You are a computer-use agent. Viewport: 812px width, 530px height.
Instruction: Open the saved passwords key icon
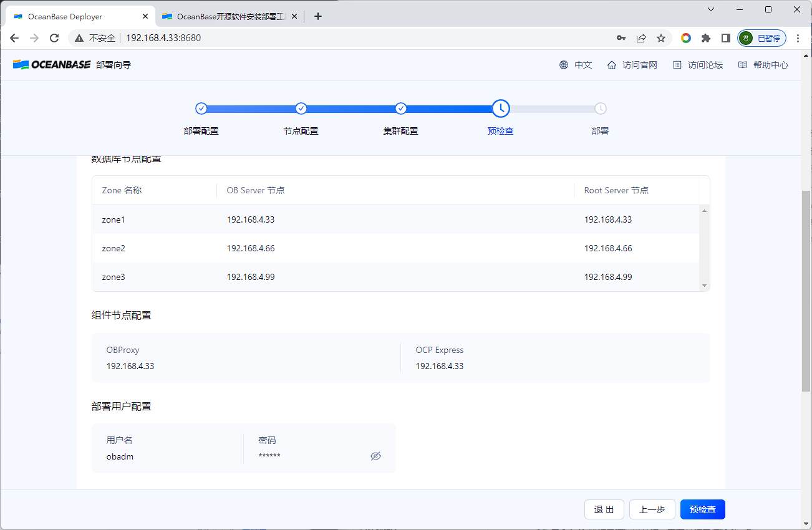(621, 38)
